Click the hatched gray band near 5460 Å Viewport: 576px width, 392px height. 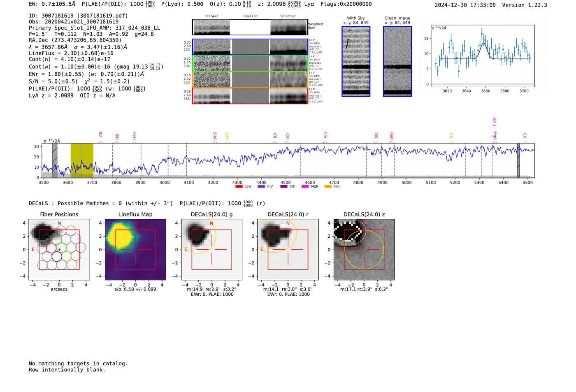pos(518,160)
